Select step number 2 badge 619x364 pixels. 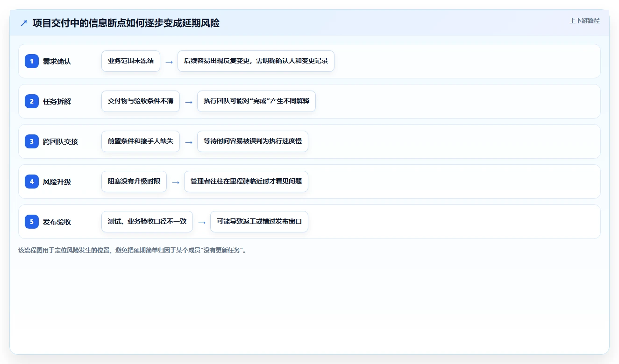(x=32, y=101)
